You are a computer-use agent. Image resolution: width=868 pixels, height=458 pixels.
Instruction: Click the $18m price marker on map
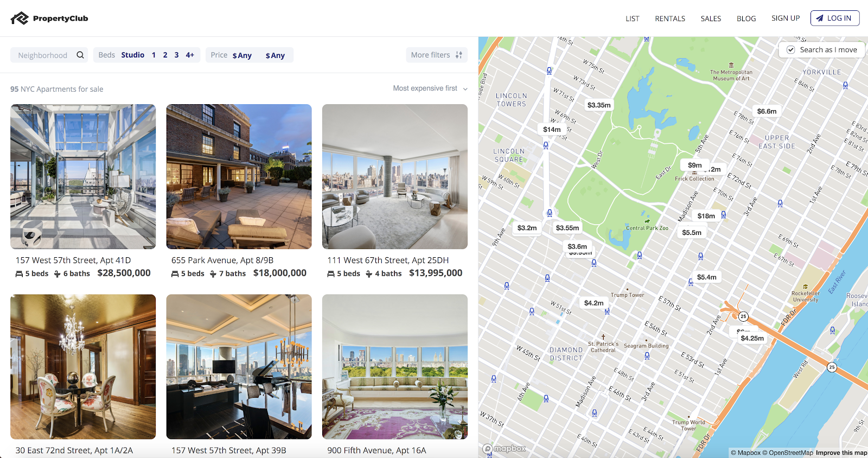(x=706, y=215)
